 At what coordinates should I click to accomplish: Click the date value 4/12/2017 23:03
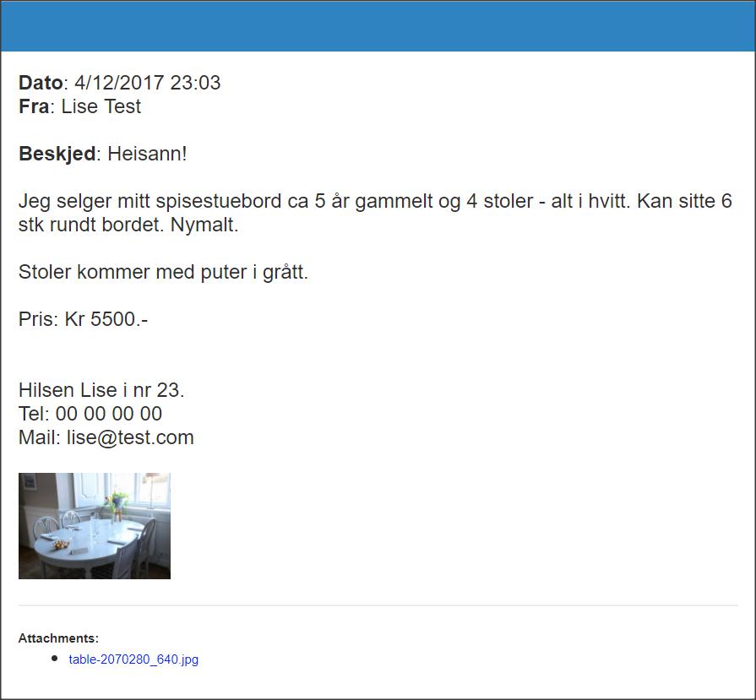coord(148,83)
